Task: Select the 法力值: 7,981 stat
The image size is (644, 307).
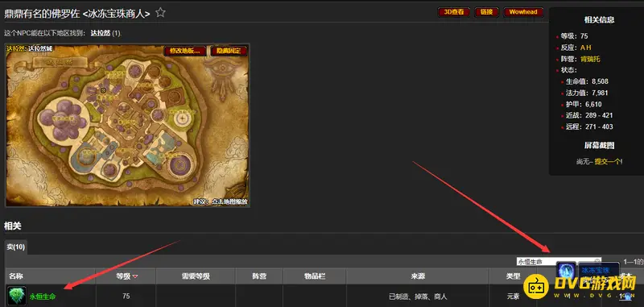Action: click(587, 93)
